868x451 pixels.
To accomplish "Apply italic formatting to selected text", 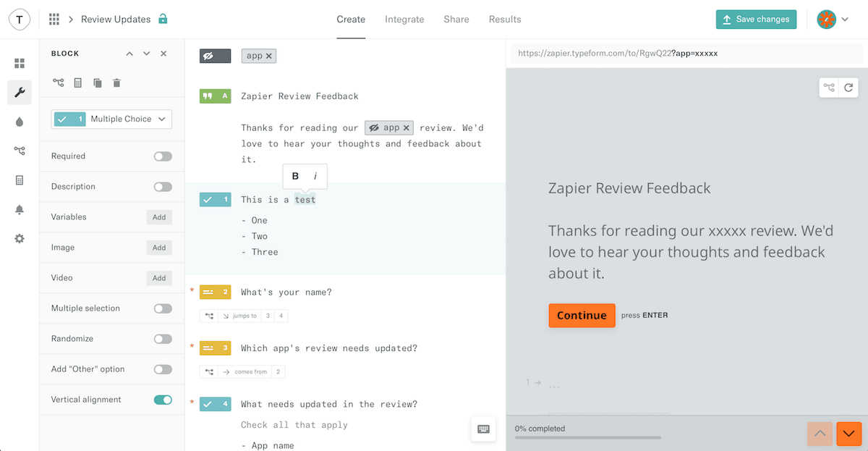I will (315, 176).
